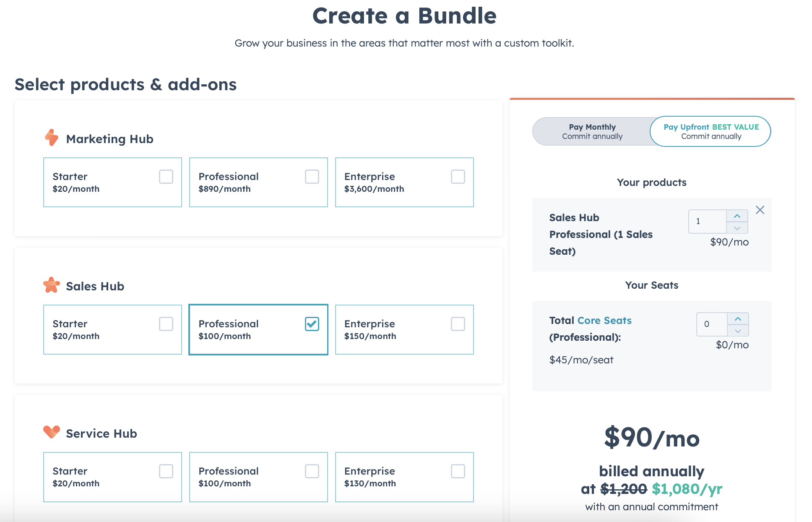812x522 pixels.
Task: Click the Marketing Hub icon
Action: [51, 137]
